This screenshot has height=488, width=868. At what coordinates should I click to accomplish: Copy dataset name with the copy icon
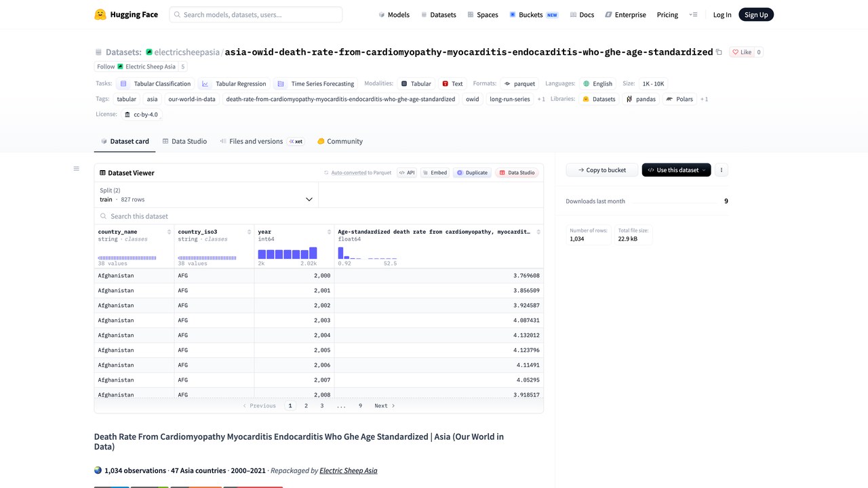719,52
